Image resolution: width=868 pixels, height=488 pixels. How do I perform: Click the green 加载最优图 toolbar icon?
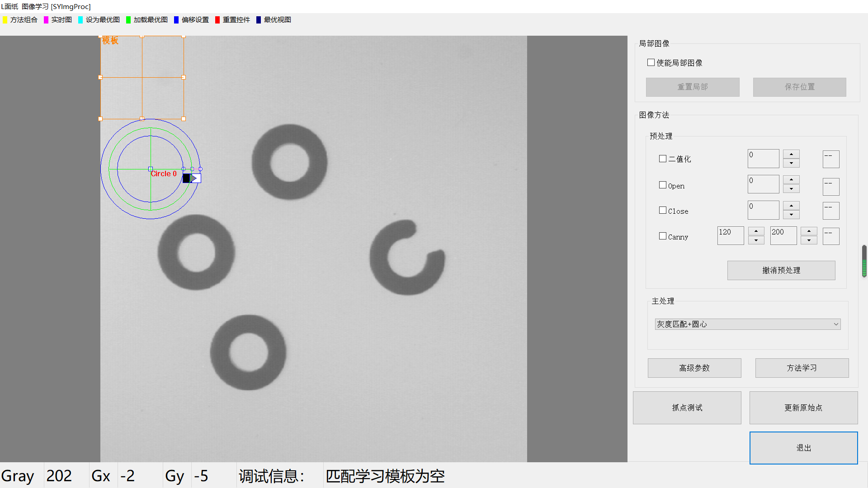128,20
